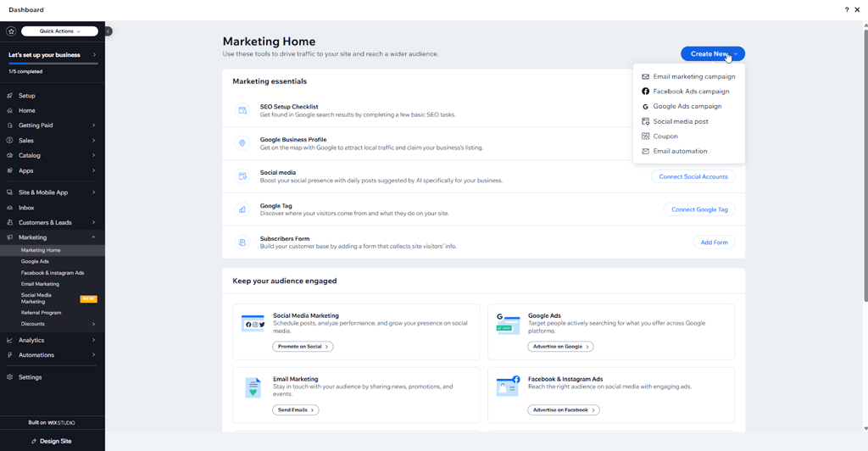The height and width of the screenshot is (451, 868).
Task: Expand the Sales submenu
Action: pos(93,141)
